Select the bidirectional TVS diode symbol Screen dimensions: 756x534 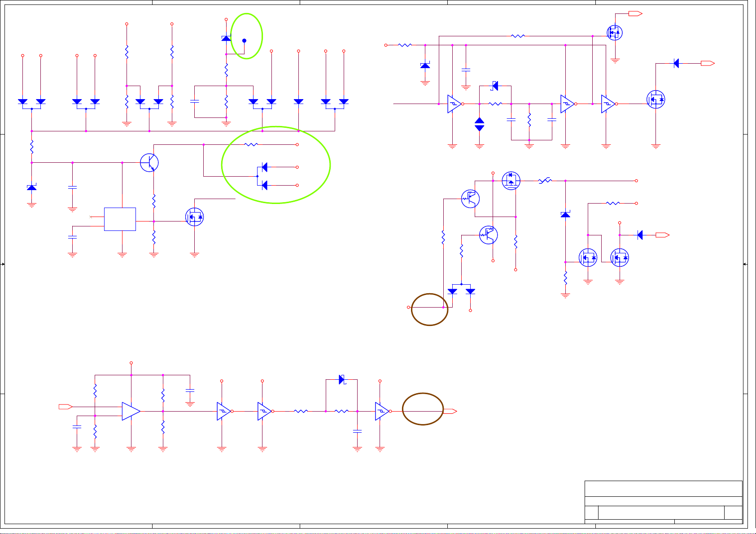pyautogui.click(x=480, y=124)
